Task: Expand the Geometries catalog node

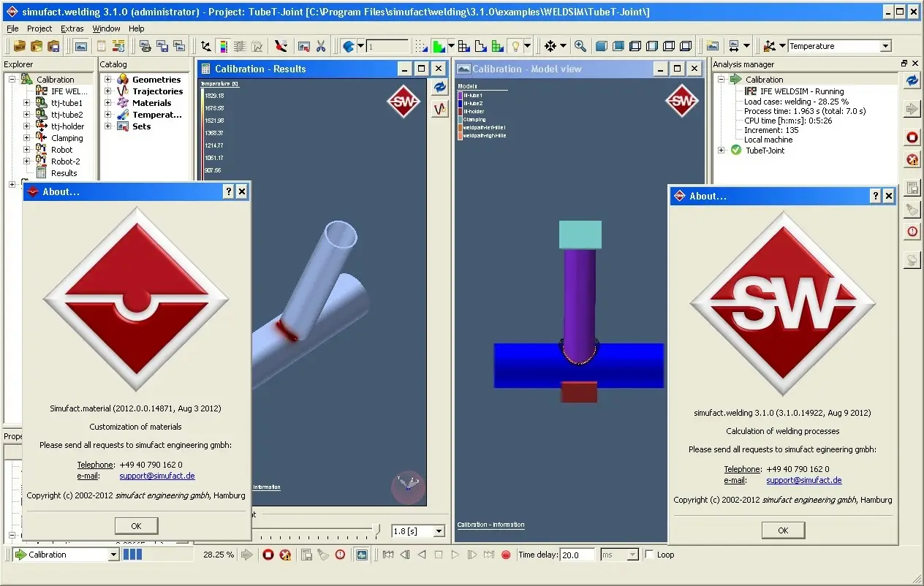Action: tap(107, 80)
